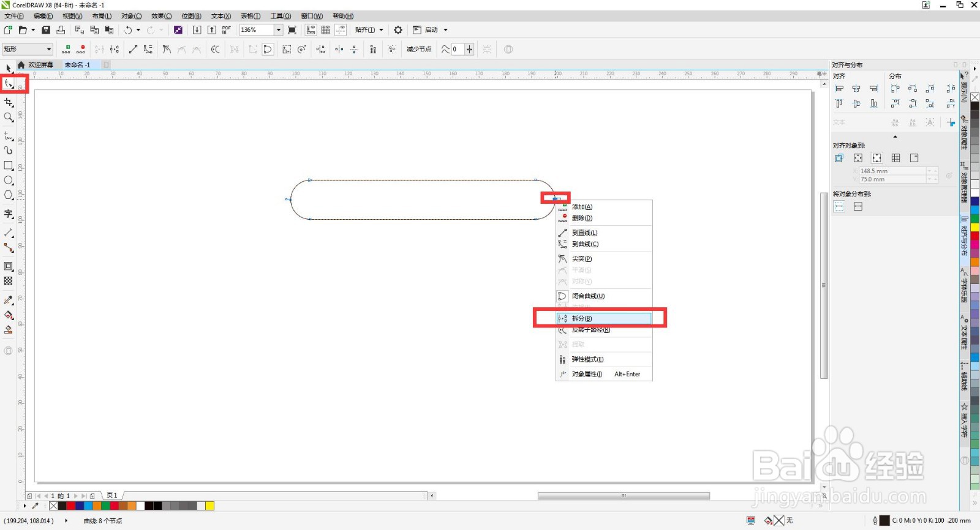This screenshot has width=980, height=530.
Task: Click Align top icon in docker
Action: coord(839,103)
